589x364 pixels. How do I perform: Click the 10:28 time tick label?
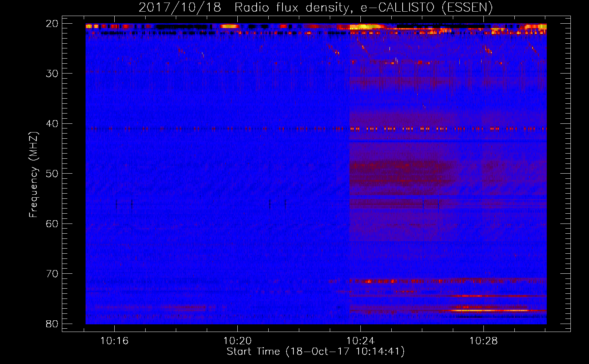click(x=483, y=341)
